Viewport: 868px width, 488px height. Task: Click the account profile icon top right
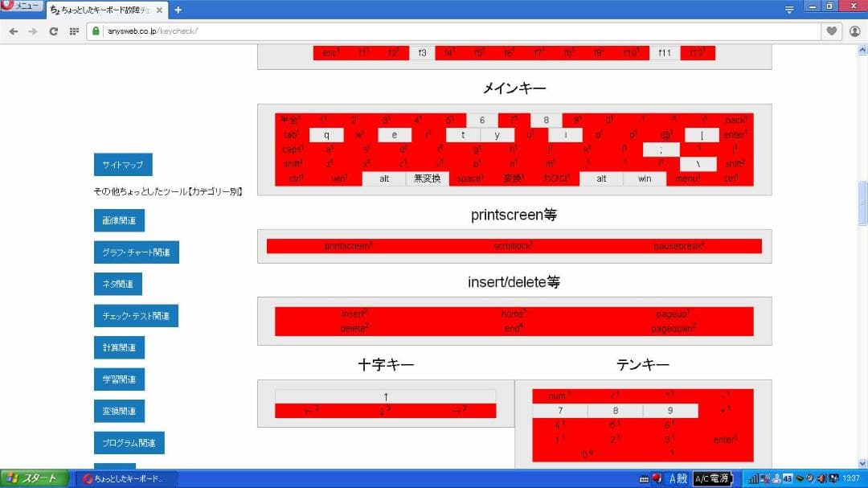tap(855, 32)
